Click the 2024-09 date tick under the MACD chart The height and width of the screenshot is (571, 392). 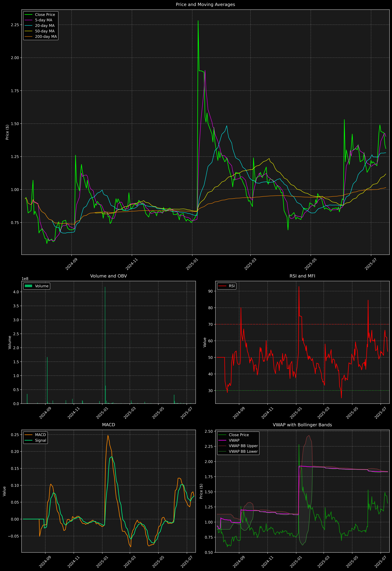[45, 562]
